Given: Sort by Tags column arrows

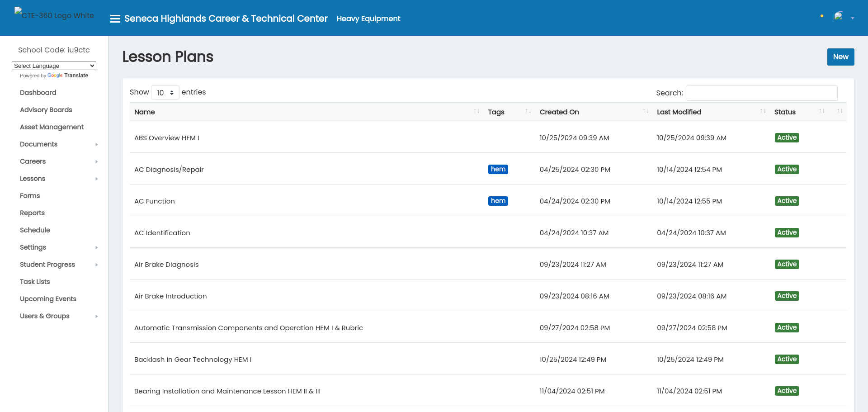Looking at the screenshot, I should (528, 111).
